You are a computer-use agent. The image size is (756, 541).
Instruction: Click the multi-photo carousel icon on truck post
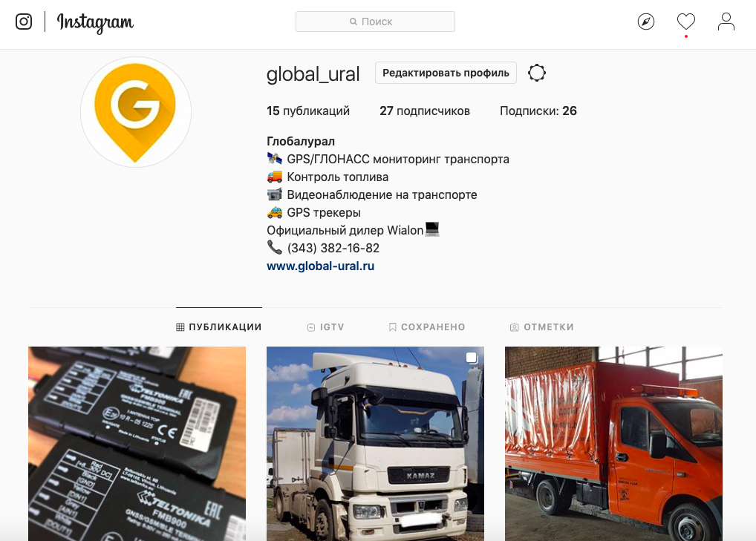pos(472,358)
